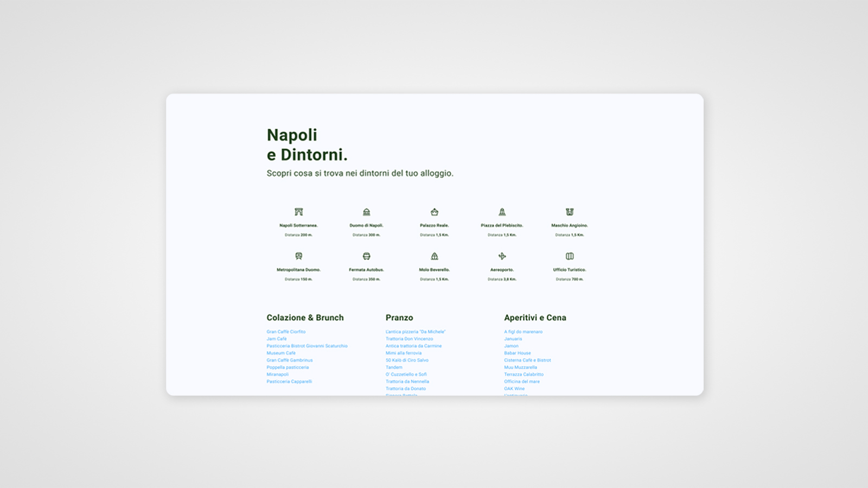Open the Jam Cafè link
This screenshot has height=488, width=868.
click(x=277, y=339)
